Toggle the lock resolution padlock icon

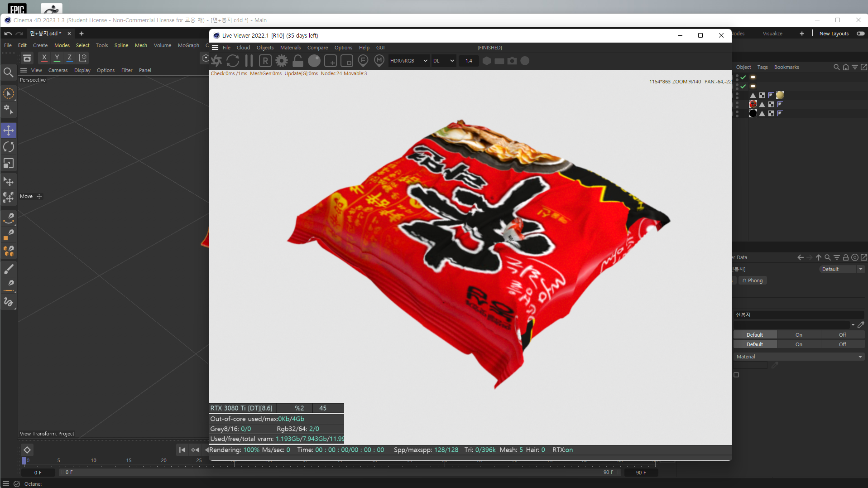[x=298, y=61]
